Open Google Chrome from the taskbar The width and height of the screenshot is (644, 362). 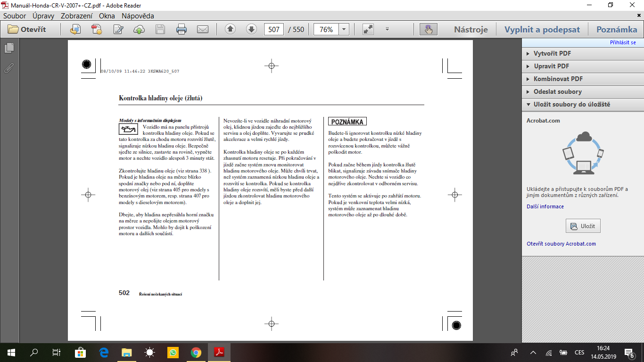pos(196,352)
